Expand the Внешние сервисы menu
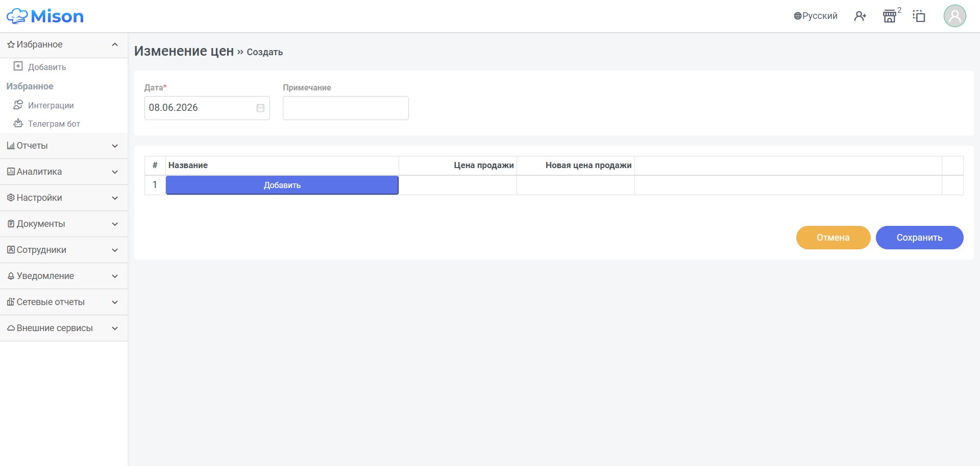This screenshot has height=466, width=980. 64,328
